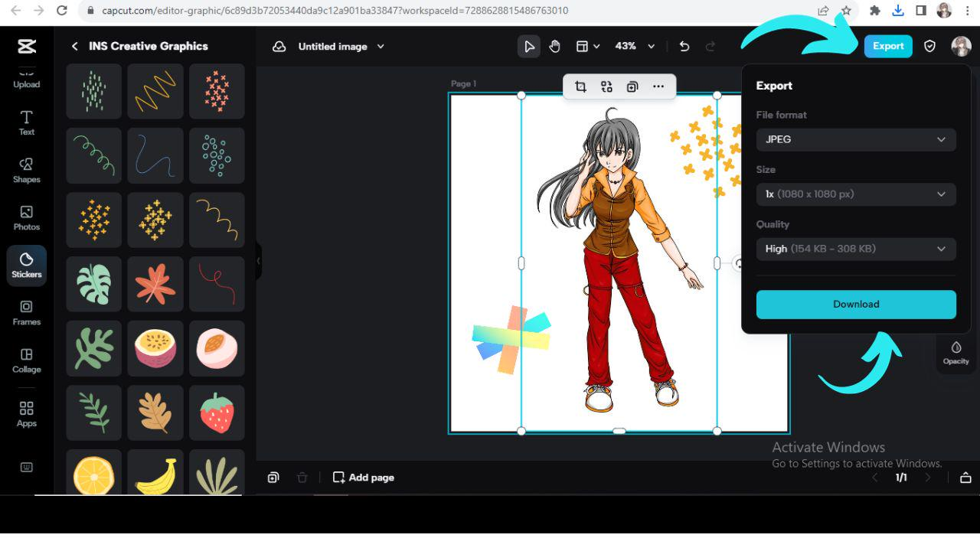Screen dimensions: 980x551
Task: Add the pink crosses sticker
Action: (217, 91)
